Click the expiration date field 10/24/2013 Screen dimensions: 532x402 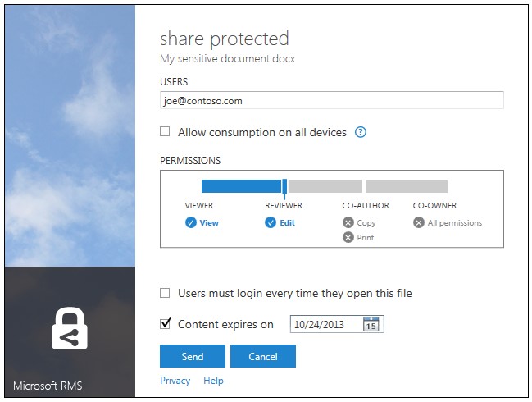point(325,324)
